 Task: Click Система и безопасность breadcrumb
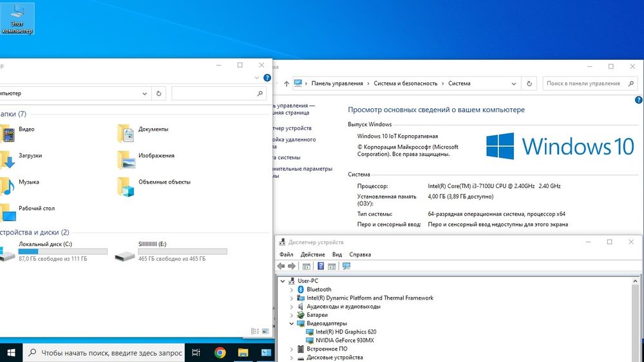(x=405, y=83)
